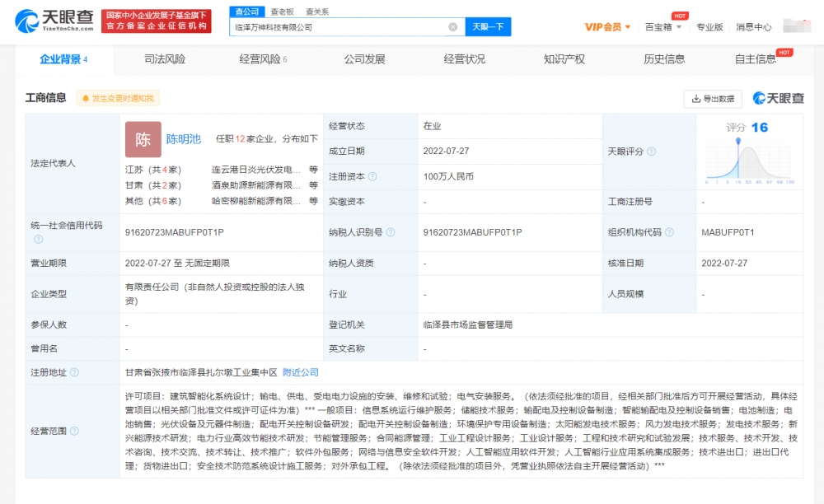Click the help icon next to 天眼评分
824x504 pixels.
pyautogui.click(x=652, y=152)
